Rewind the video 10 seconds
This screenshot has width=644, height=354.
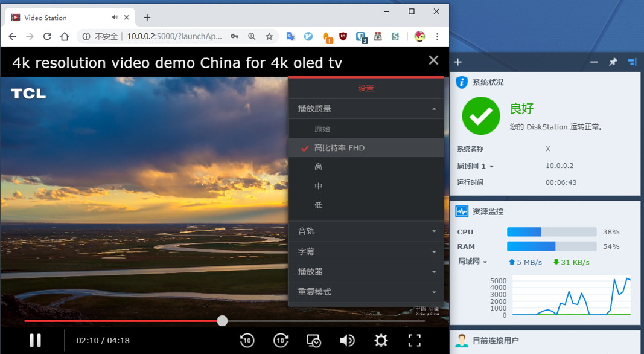tap(247, 340)
